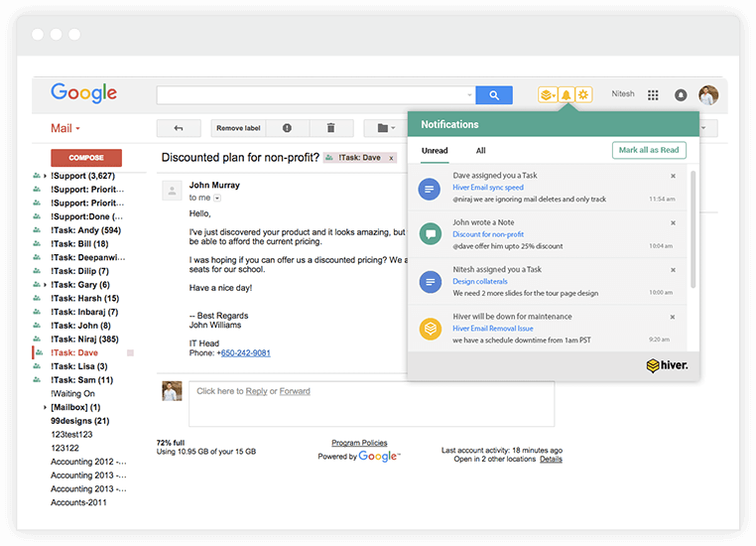Remove the !Task: Dave label chip

[x=391, y=158]
